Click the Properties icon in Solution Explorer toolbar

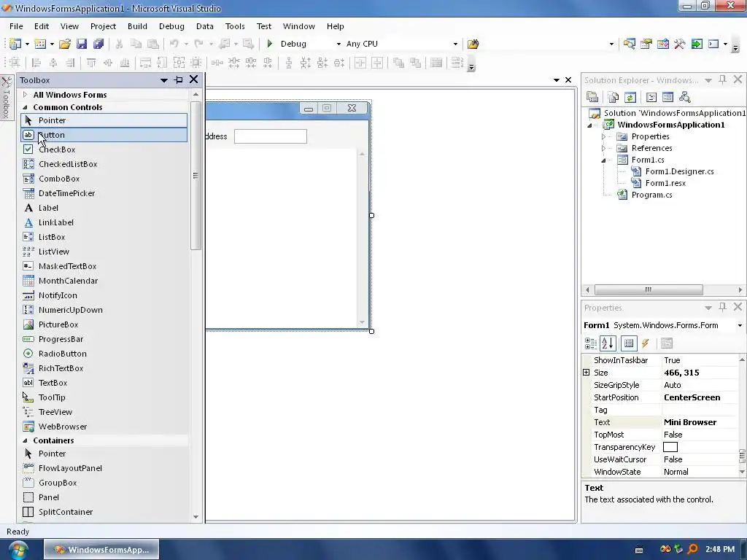(592, 98)
